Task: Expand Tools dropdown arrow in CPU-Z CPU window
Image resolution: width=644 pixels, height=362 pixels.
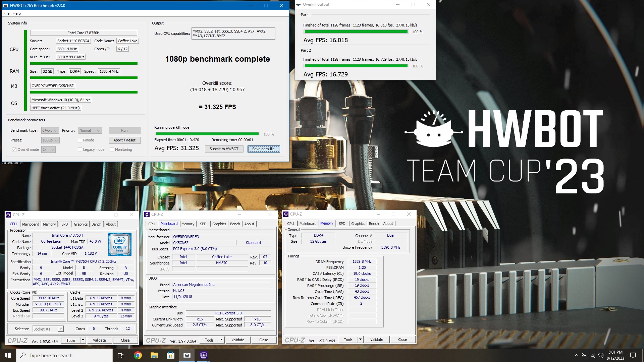Action: coord(83,340)
